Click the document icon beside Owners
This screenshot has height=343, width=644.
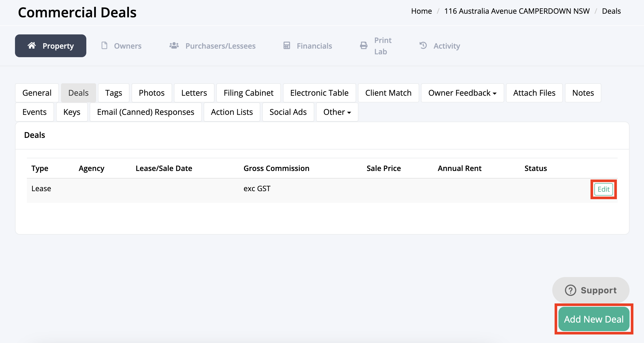coord(104,46)
